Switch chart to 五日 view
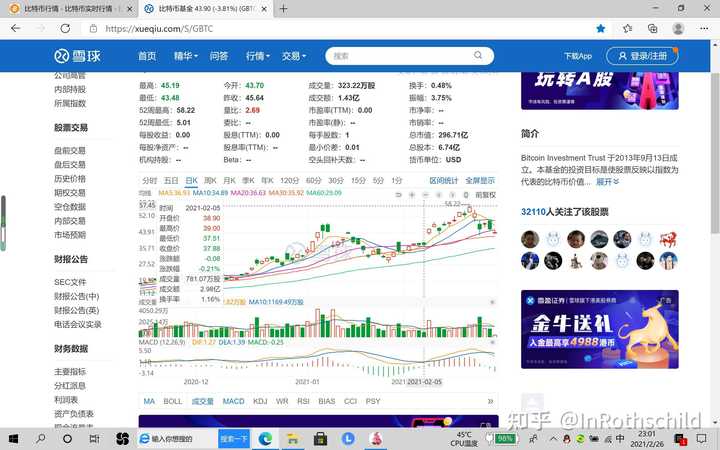720x450 pixels. (x=171, y=180)
